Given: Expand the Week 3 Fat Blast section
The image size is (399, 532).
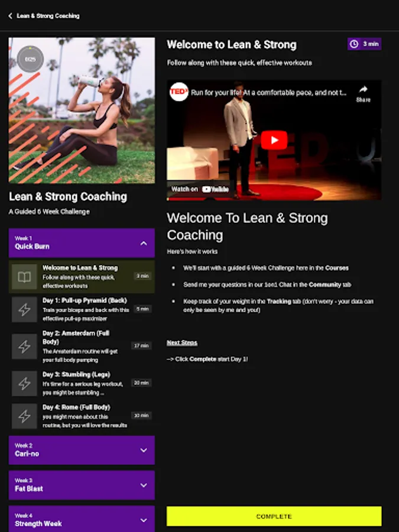Looking at the screenshot, I should coord(82,485).
